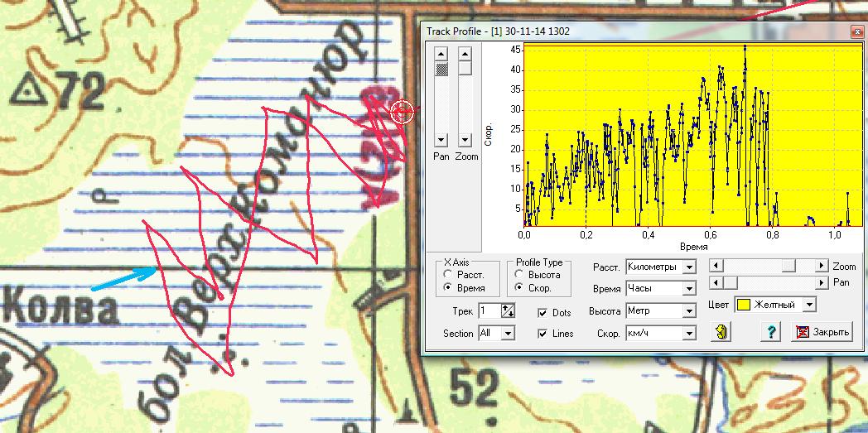This screenshot has height=433, width=868.
Task: Uncheck the Dots checkbox
Action: tap(542, 313)
